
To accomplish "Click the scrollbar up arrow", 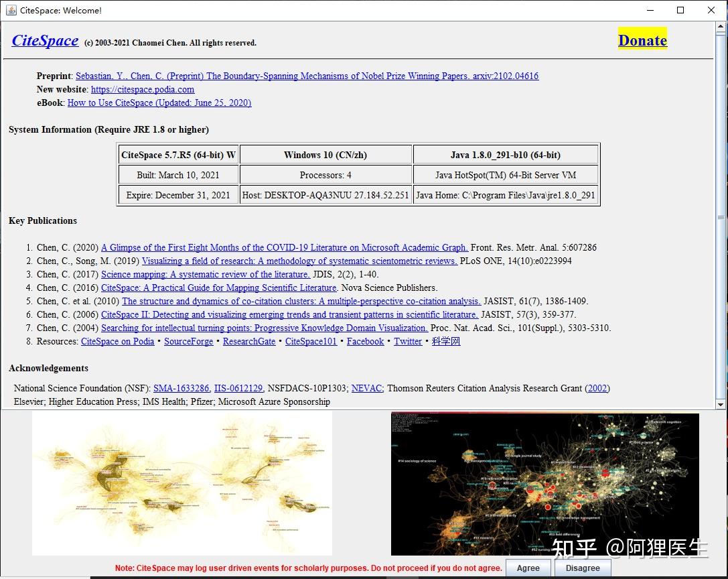I will (x=721, y=26).
